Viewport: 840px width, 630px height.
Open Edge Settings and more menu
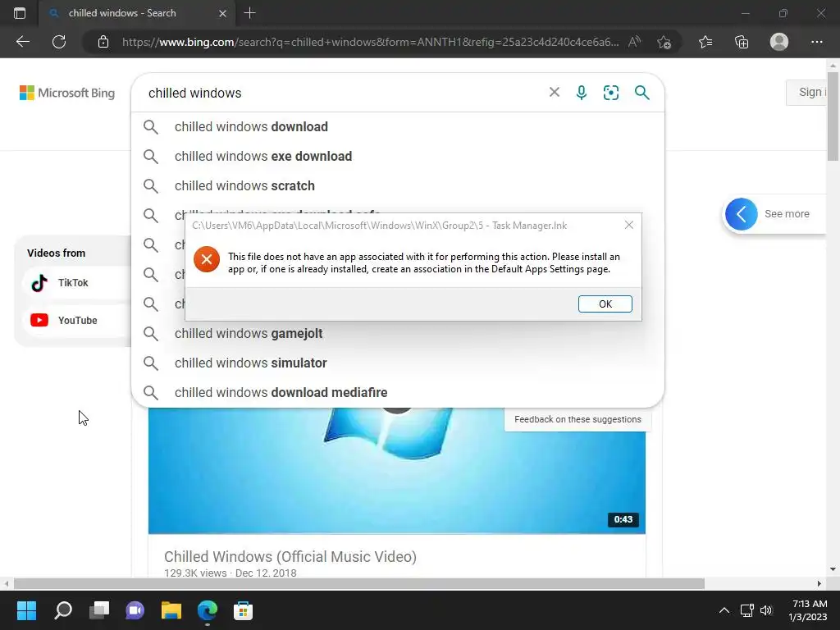tap(816, 42)
